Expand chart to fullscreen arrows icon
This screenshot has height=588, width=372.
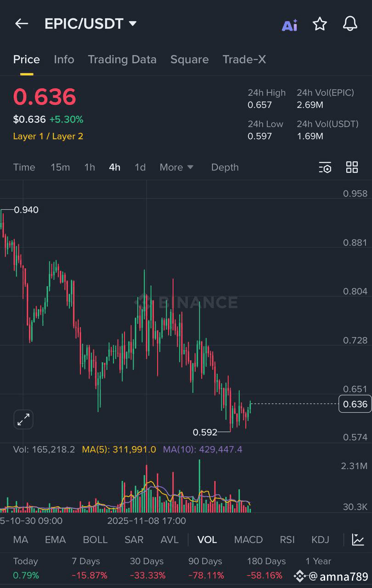[x=23, y=419]
